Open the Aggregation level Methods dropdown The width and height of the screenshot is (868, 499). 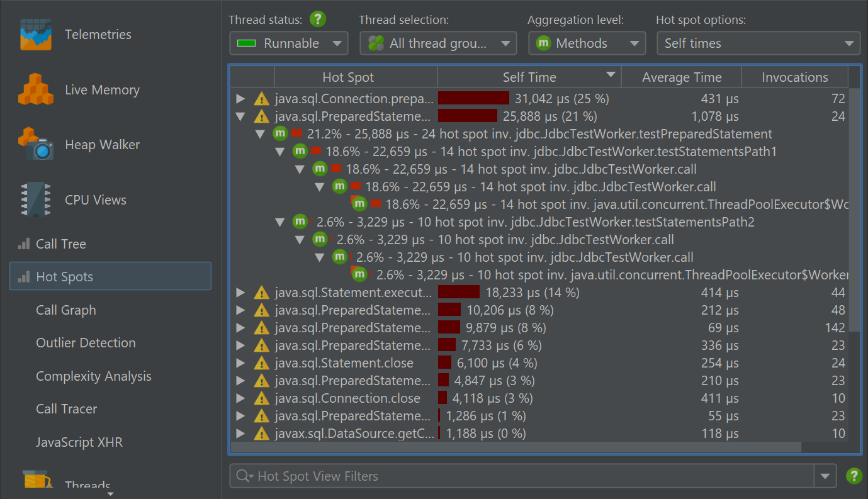pyautogui.click(x=587, y=43)
